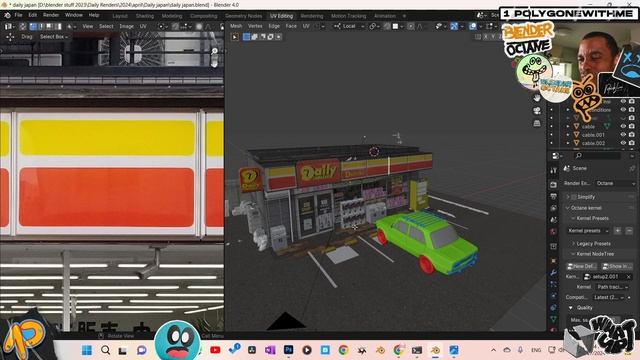This screenshot has height=360, width=640.
Task: Open 3D viewport Face menu
Action: click(291, 26)
